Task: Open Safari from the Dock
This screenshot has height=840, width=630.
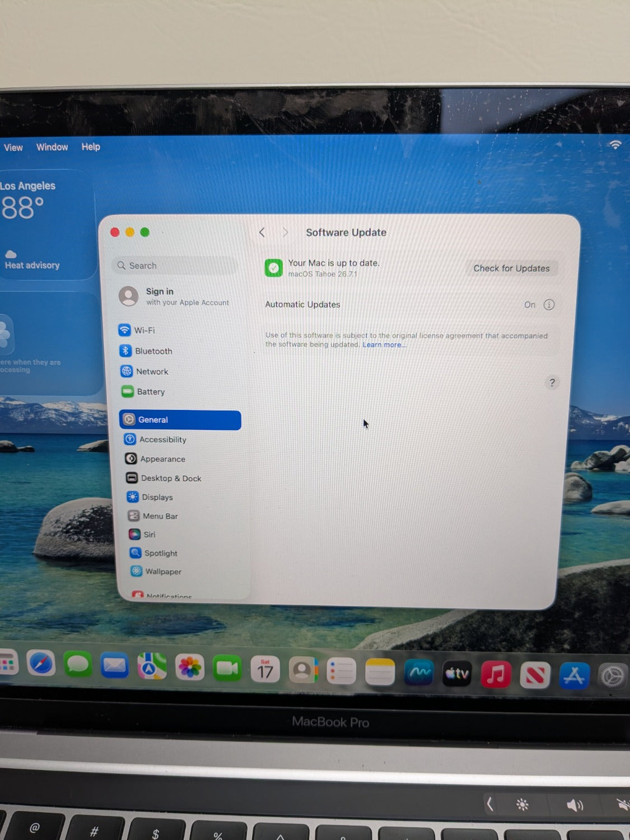Action: click(x=41, y=664)
